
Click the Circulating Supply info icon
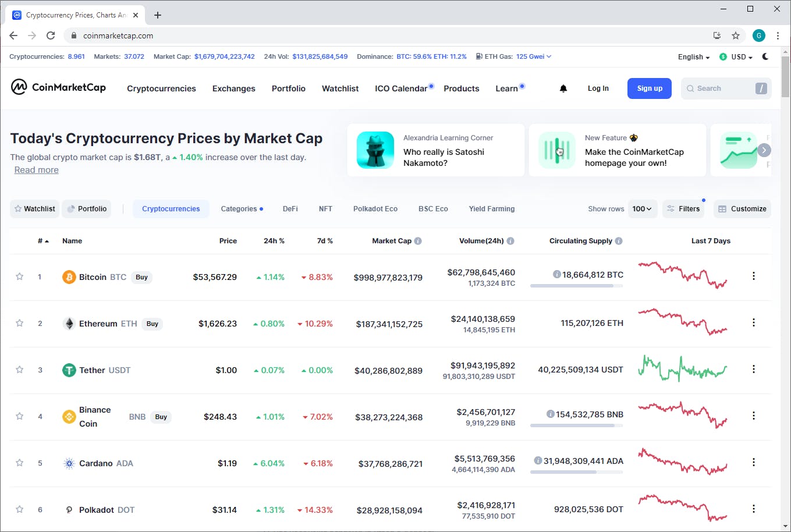click(x=619, y=241)
